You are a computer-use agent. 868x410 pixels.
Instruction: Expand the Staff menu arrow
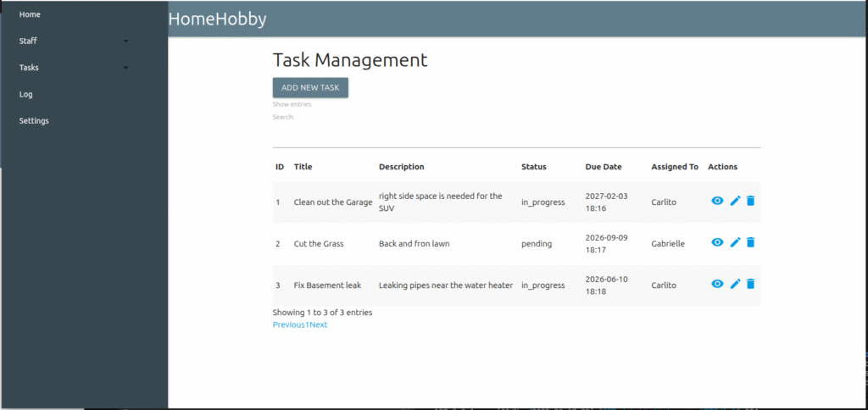click(125, 41)
